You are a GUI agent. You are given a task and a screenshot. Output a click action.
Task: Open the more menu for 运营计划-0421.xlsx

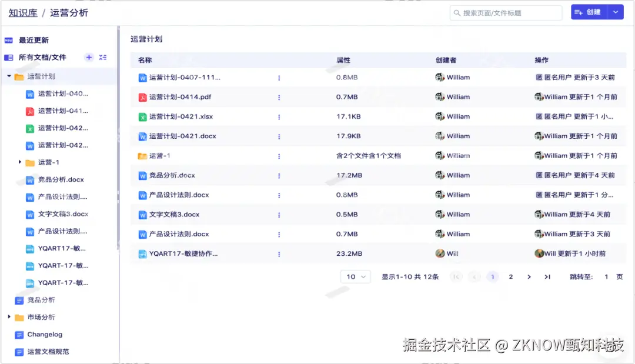[x=279, y=117]
